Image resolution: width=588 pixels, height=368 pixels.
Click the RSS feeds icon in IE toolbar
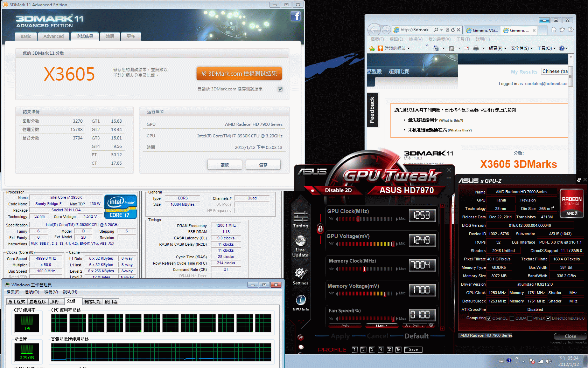pos(451,48)
